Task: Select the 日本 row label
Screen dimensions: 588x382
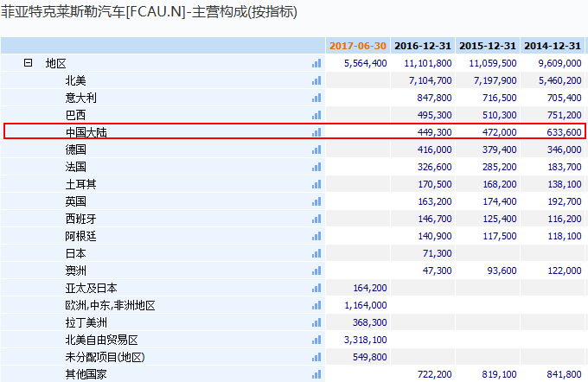Action: tap(76, 253)
